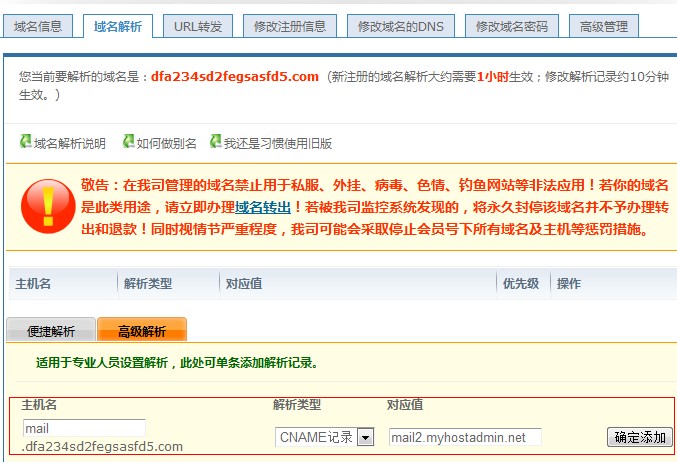Expand the CNAME记录 type dropdown

[x=365, y=437]
